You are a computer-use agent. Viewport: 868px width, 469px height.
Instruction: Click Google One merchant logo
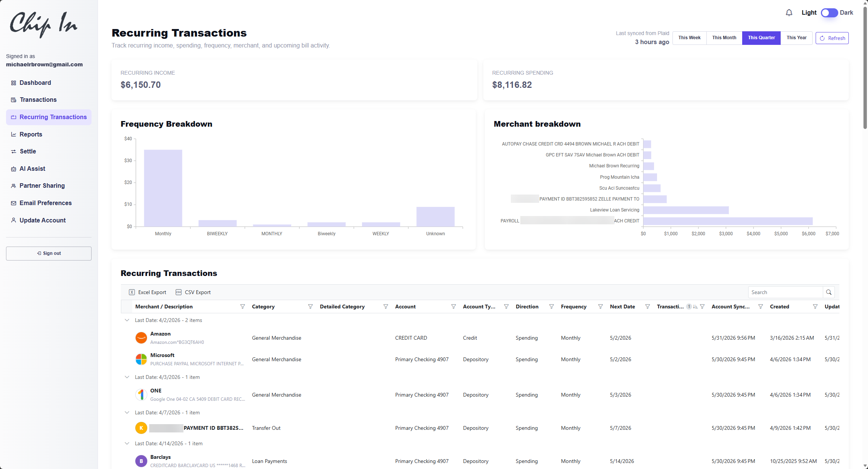[141, 395]
